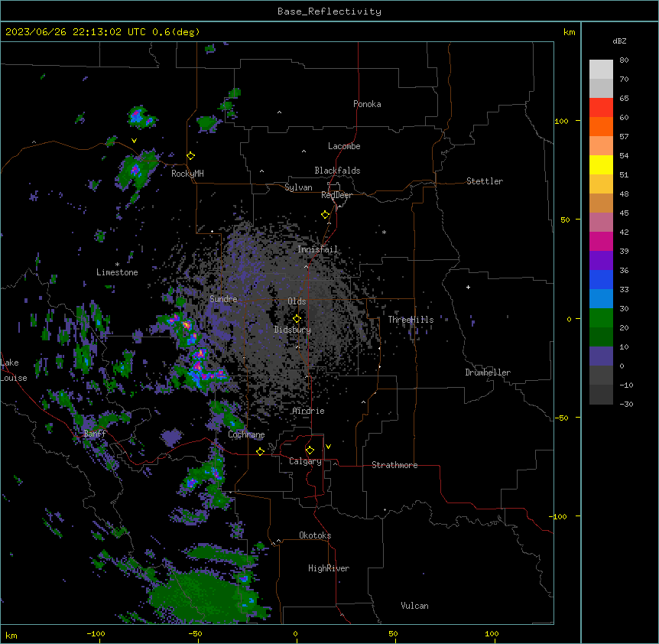Viewport: 659px width, 644px height.
Task: Click the Ponoka city label
Action: 367,104
